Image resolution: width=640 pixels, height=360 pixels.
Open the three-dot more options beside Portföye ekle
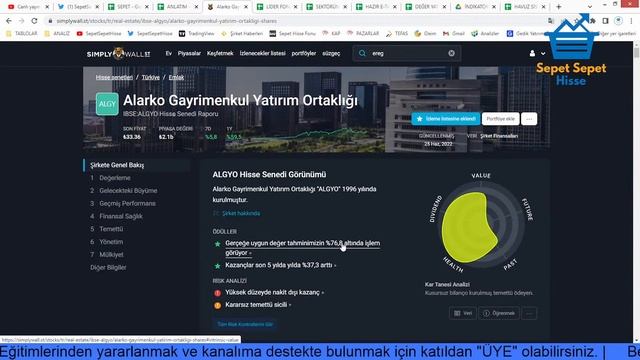[529, 119]
